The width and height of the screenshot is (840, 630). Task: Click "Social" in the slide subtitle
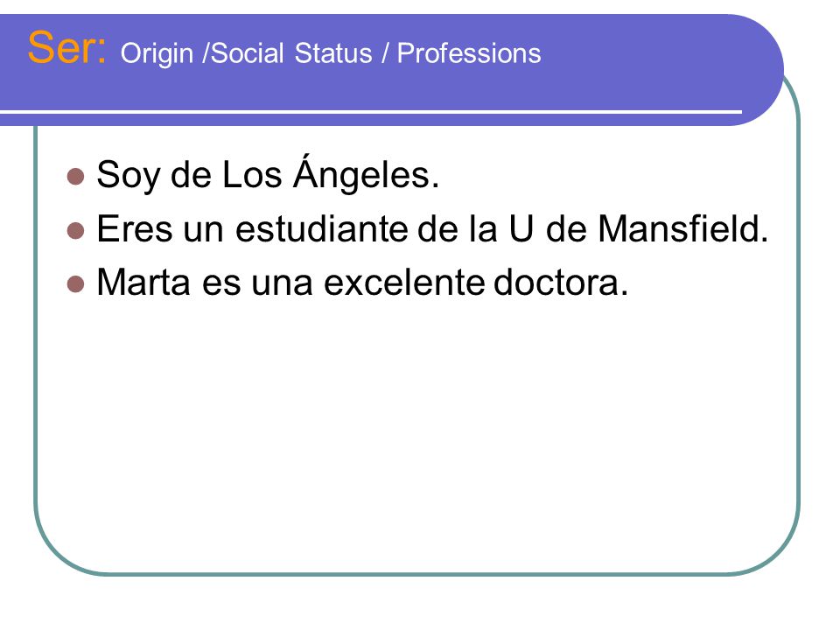247,53
